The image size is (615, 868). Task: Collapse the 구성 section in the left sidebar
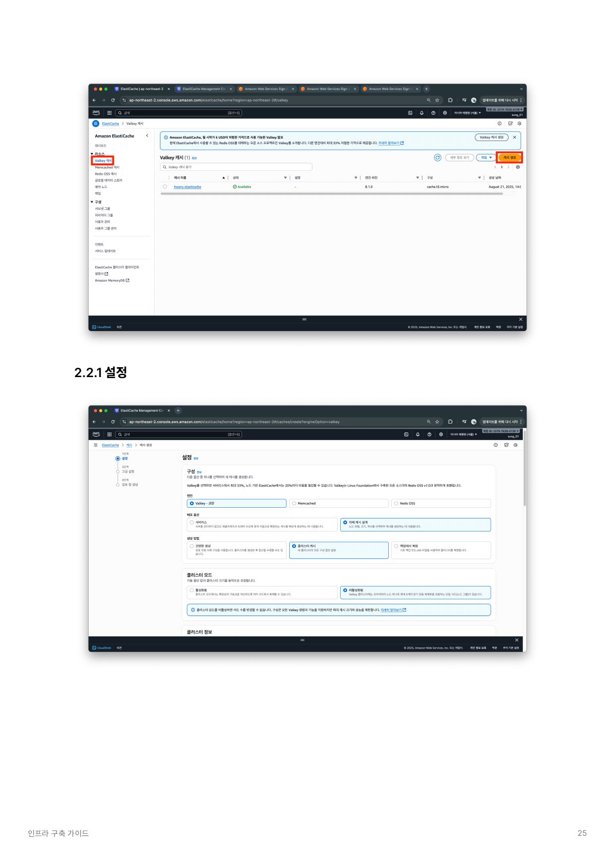[92, 202]
